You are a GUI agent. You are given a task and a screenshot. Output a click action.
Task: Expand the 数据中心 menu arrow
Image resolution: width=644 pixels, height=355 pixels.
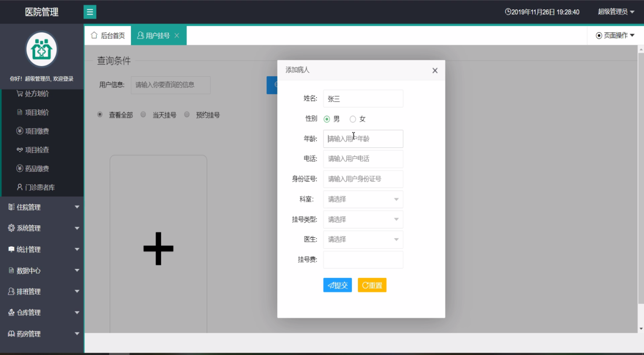[x=77, y=271]
